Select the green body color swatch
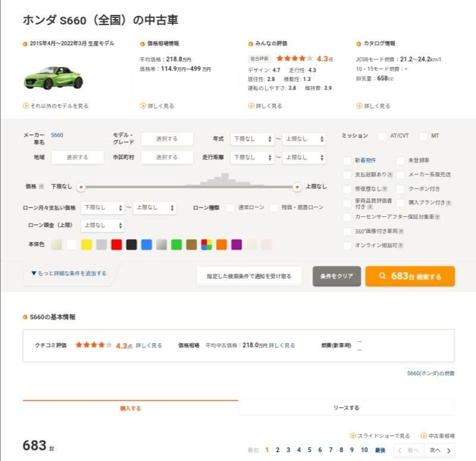The height and width of the screenshot is (461, 476). (176, 245)
